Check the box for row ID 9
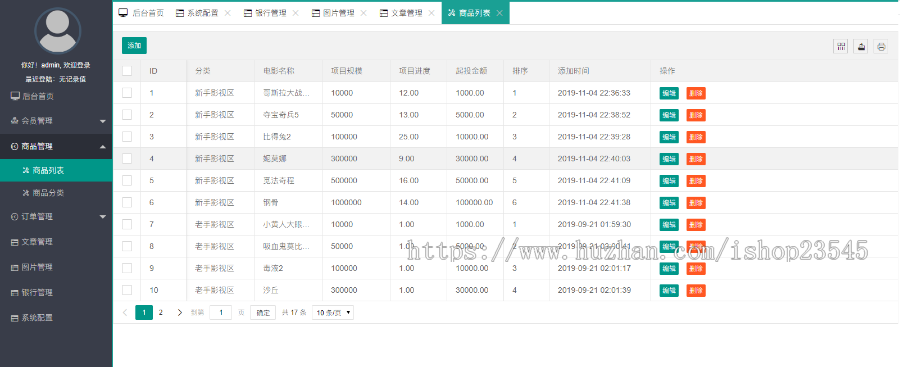 coord(127,268)
